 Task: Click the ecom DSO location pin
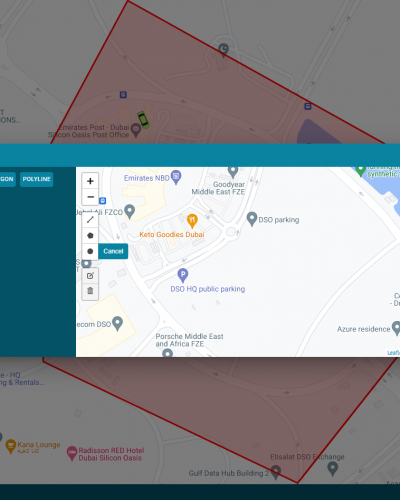[x=117, y=323]
